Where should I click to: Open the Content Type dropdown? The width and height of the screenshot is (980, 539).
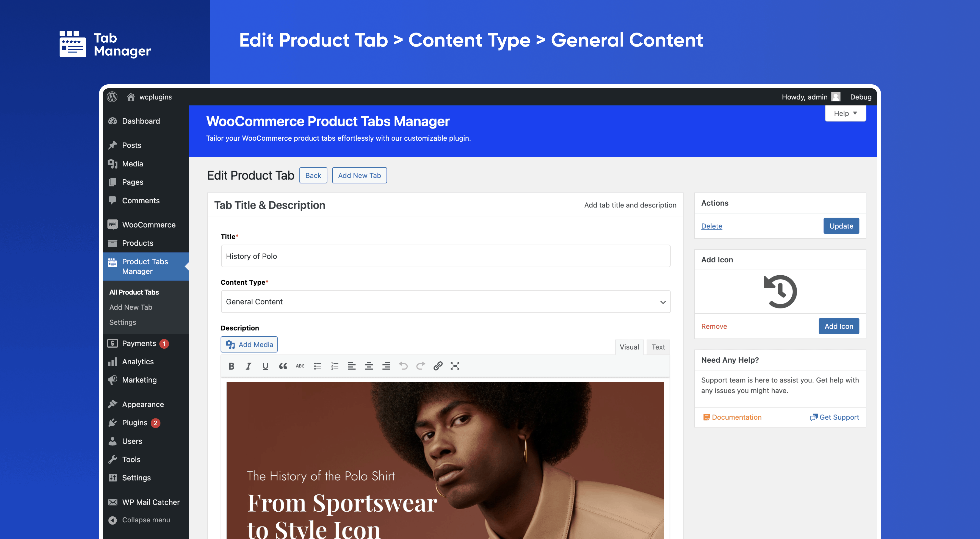[x=445, y=302]
